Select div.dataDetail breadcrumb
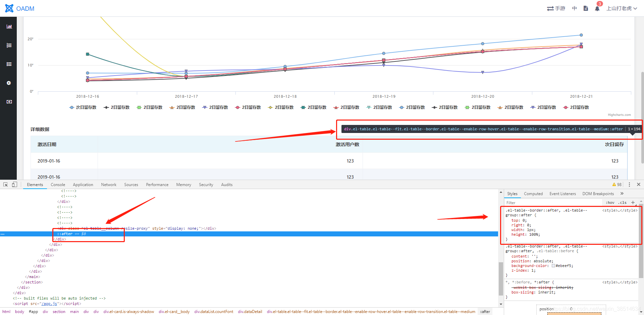The image size is (644, 315). tap(250, 312)
